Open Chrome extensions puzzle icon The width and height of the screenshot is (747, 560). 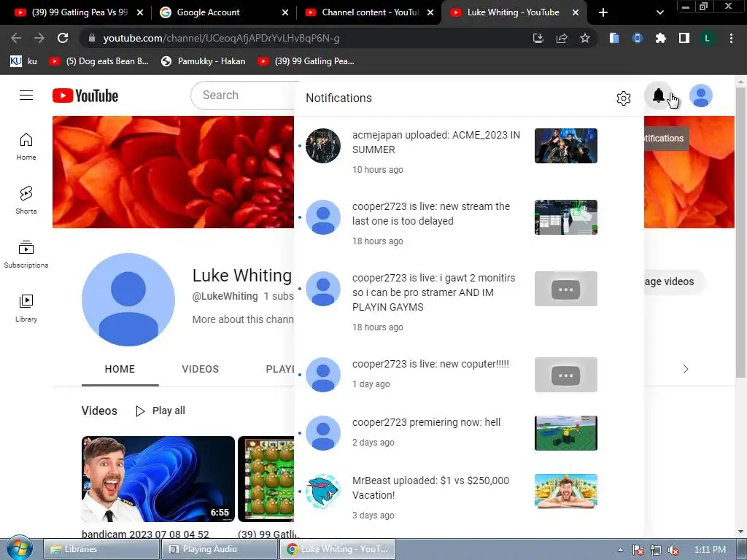click(660, 38)
